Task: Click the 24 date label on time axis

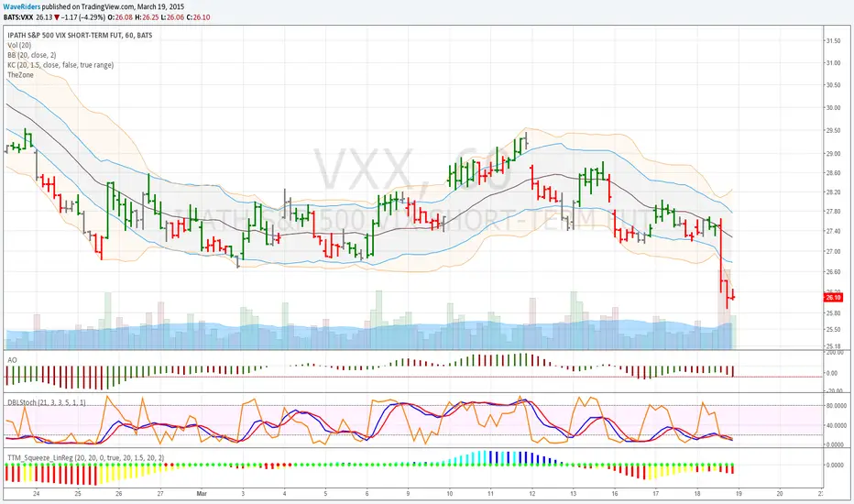Action: click(36, 494)
